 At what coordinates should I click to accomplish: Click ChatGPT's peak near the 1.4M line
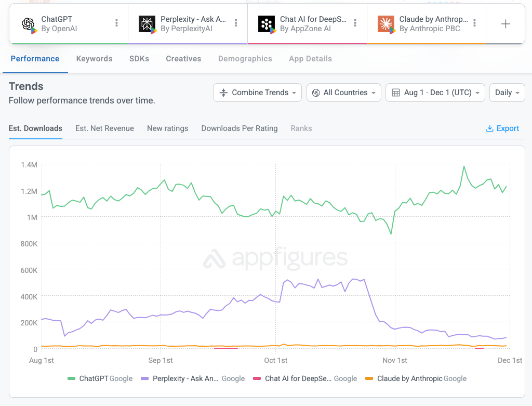click(464, 166)
